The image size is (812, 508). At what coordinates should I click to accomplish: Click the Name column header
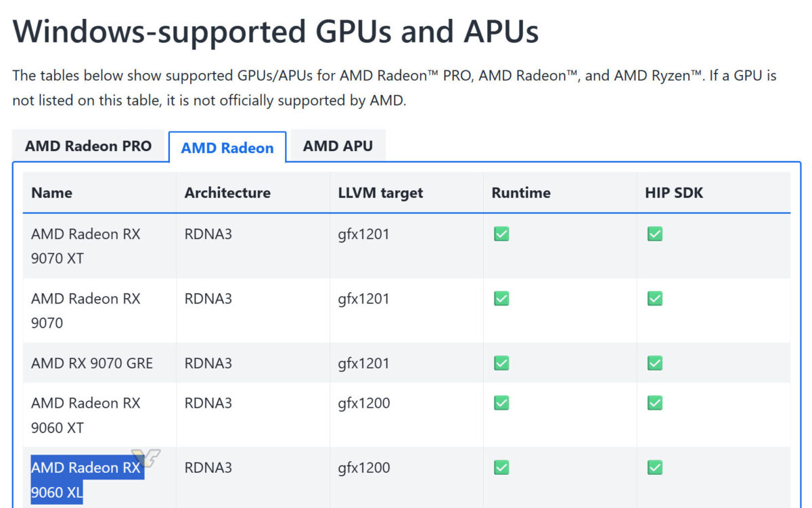(51, 192)
